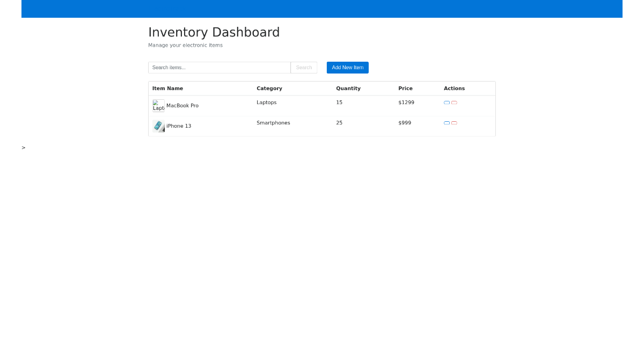Screen dimensions: 644x338
Task: Sort the table by Quantity
Action: [348, 88]
